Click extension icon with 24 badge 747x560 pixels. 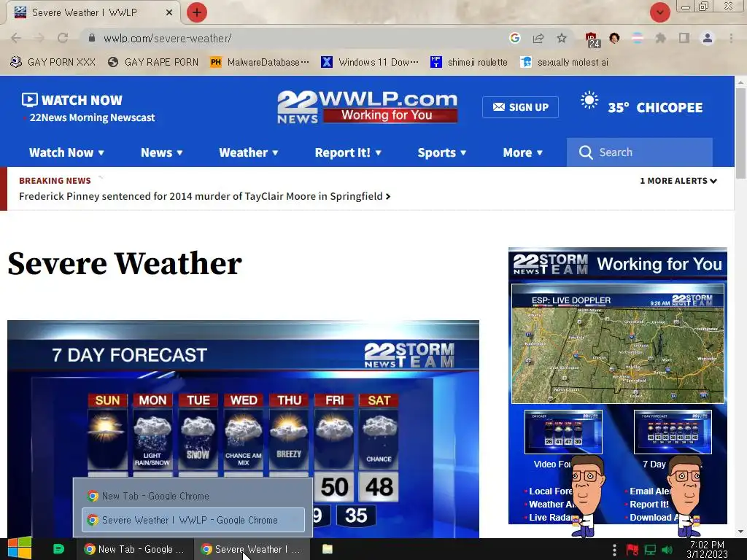pos(592,39)
